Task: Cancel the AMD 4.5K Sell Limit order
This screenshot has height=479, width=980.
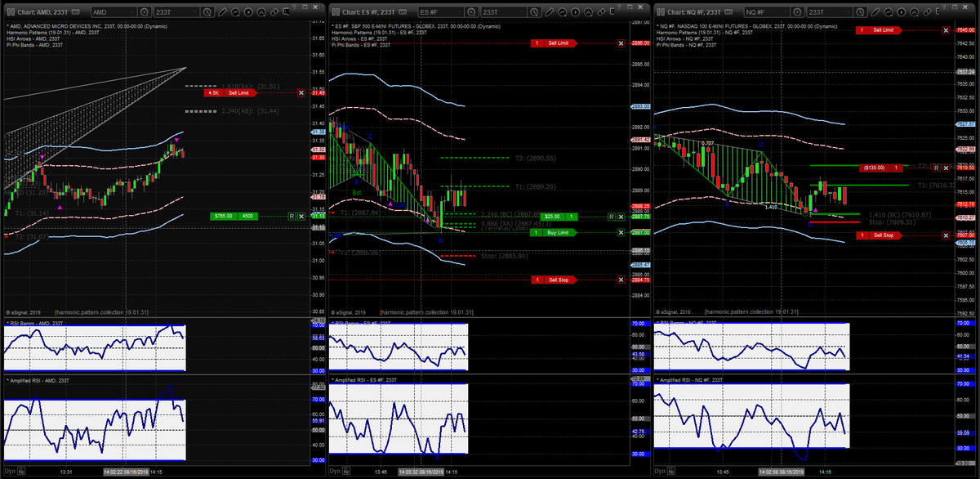Action: (x=301, y=93)
